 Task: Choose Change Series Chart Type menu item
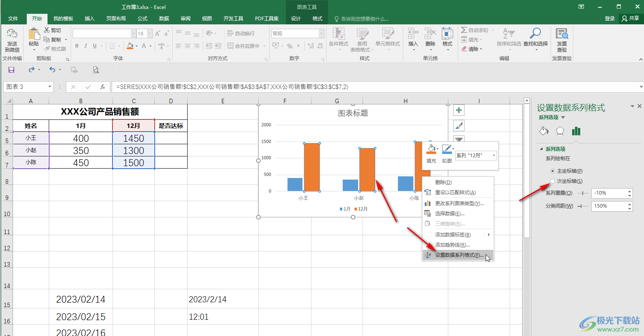[458, 203]
